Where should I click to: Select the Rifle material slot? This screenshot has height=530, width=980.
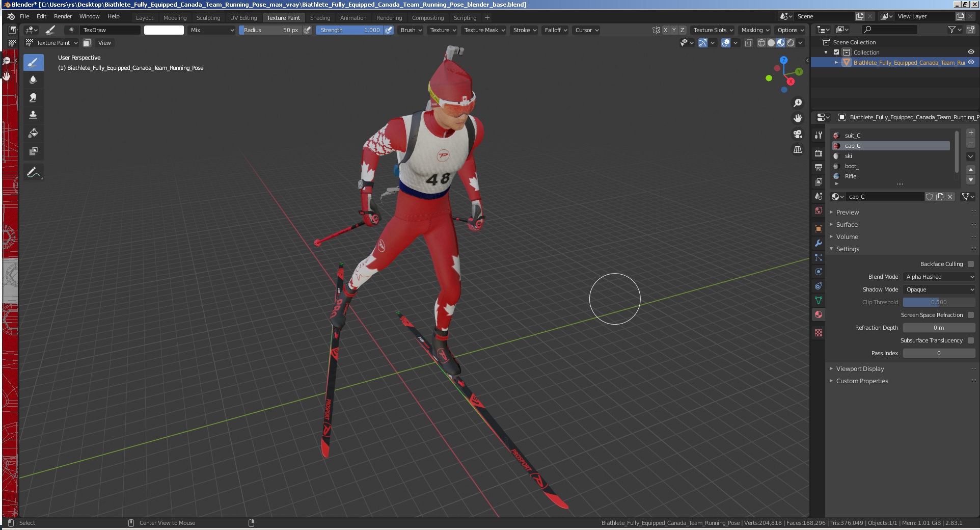(891, 176)
